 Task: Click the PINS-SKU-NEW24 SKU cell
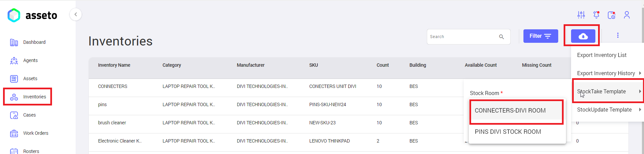coord(328,104)
